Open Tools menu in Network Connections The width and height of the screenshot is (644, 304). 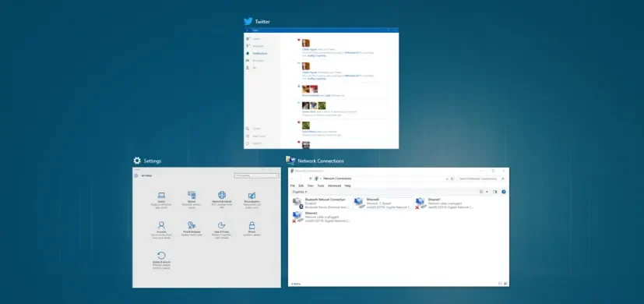point(320,186)
